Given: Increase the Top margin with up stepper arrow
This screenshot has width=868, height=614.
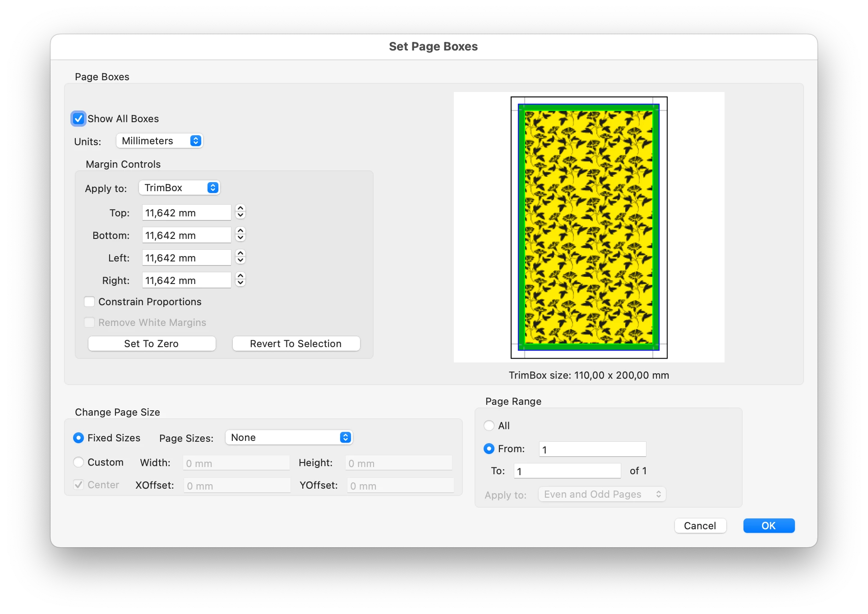Looking at the screenshot, I should pos(240,209).
